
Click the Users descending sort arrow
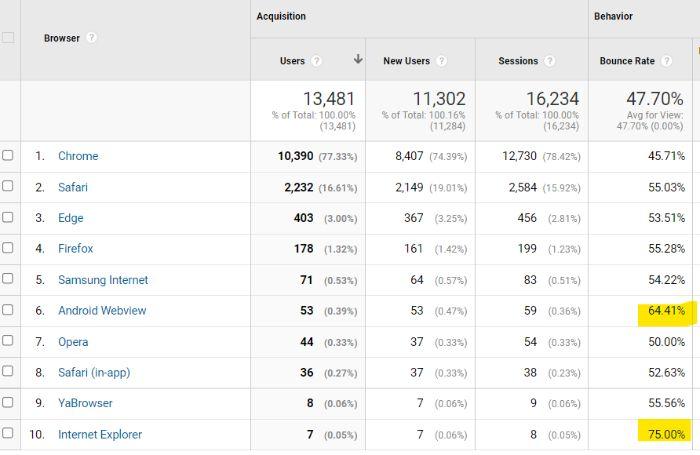(358, 59)
